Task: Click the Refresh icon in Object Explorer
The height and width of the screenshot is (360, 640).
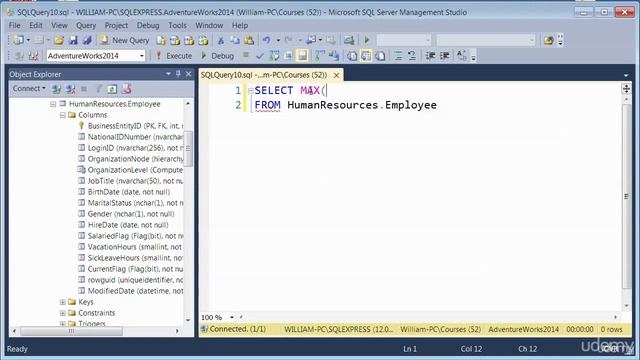Action: click(x=112, y=89)
